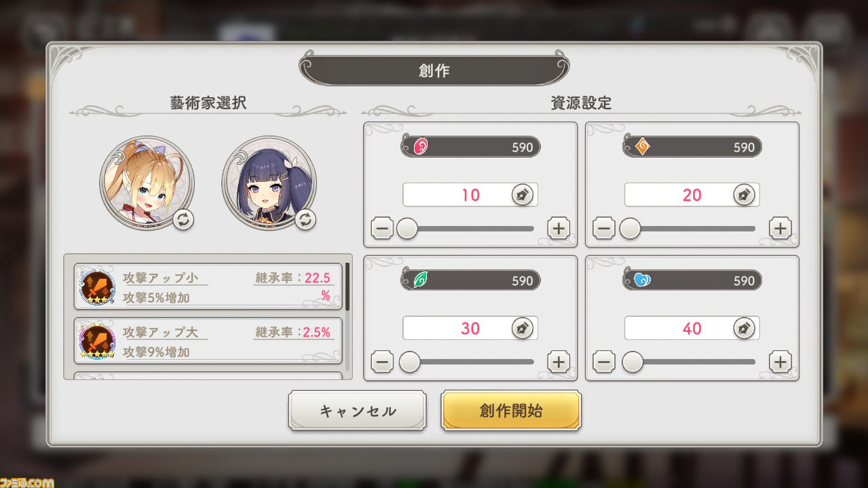The image size is (868, 488).
Task: Click the pen edit icon beside value 10
Action: click(x=522, y=195)
